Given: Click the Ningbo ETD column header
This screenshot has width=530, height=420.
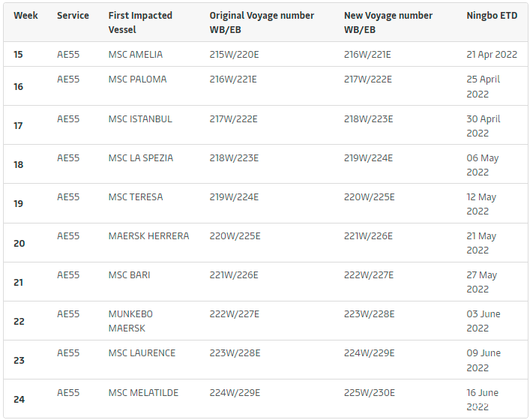Looking at the screenshot, I should pyautogui.click(x=492, y=16).
